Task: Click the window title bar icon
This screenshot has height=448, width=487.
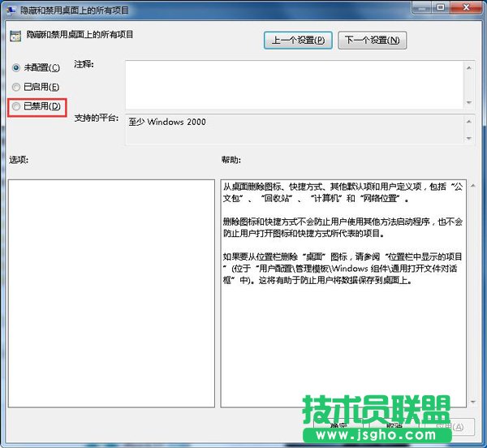Action: (11, 11)
